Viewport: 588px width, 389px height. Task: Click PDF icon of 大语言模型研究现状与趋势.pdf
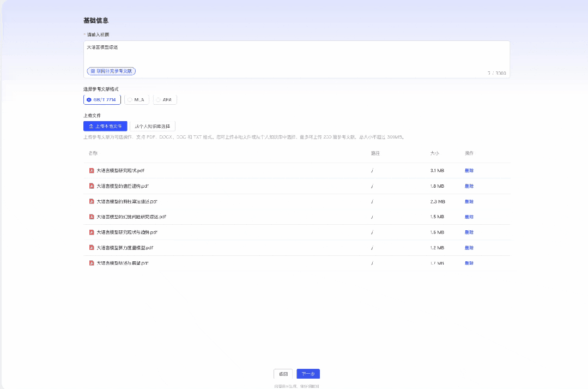click(x=92, y=232)
